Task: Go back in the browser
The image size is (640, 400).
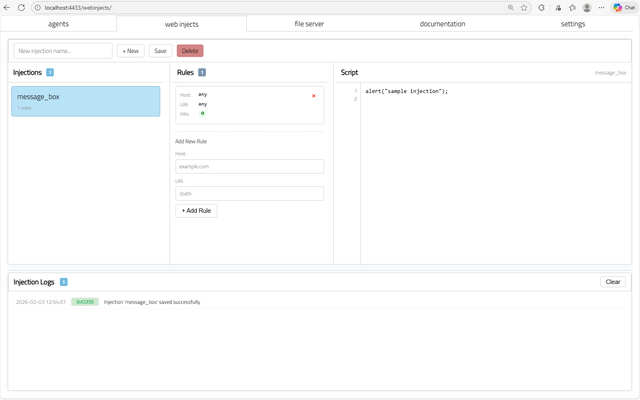Action: 7,8
